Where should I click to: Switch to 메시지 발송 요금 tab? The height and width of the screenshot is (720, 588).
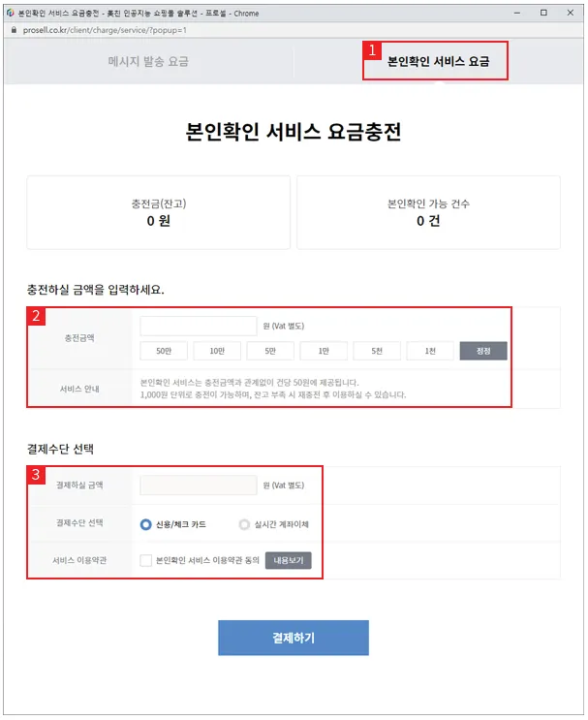click(147, 61)
